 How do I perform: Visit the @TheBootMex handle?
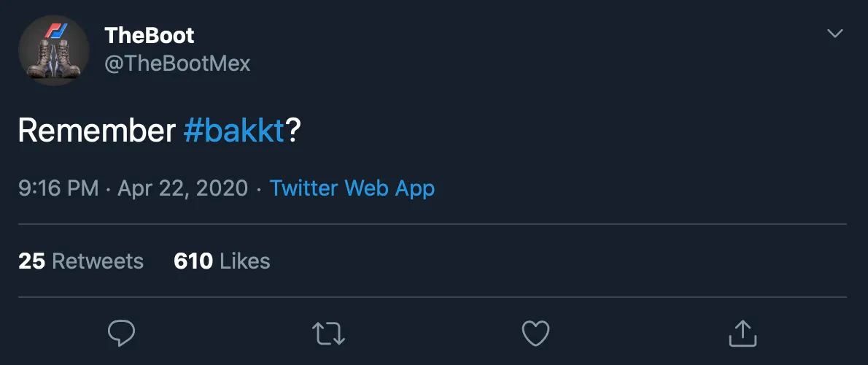[x=177, y=64]
